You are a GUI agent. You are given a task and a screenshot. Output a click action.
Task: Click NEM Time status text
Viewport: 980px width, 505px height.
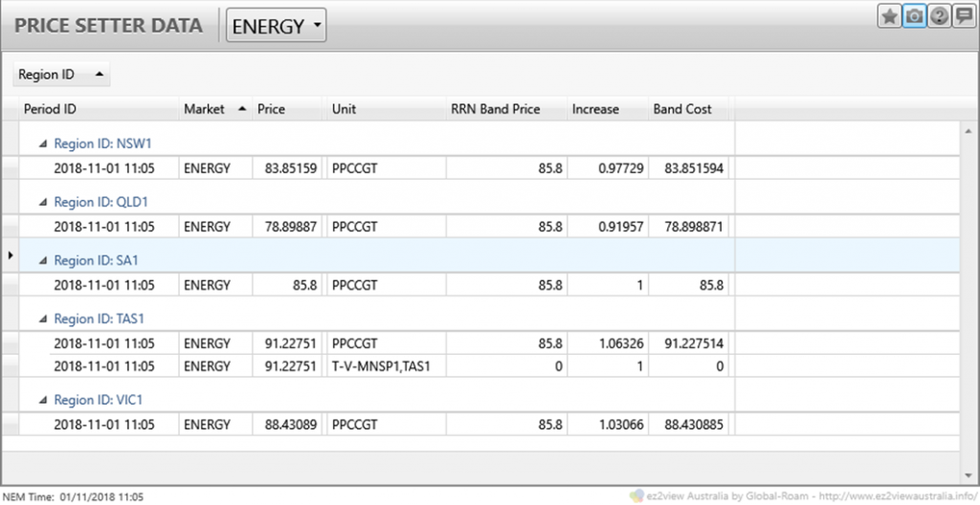click(x=73, y=497)
